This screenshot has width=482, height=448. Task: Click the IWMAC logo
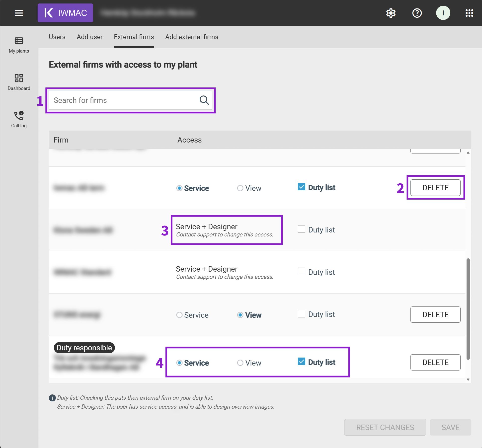65,13
